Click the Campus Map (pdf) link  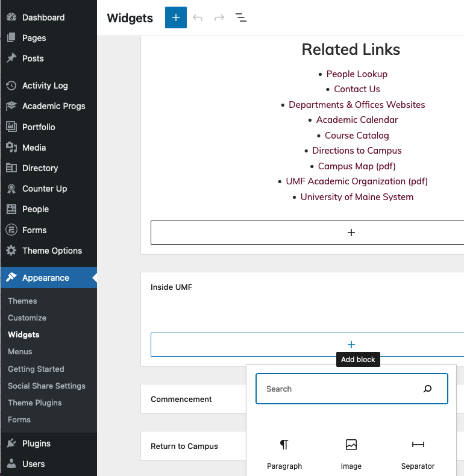(357, 166)
